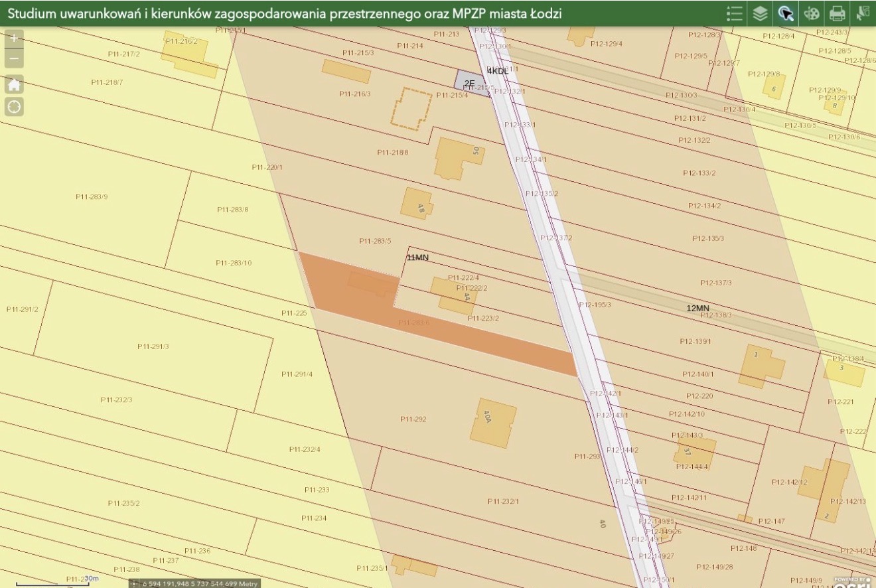Viewport: 876px width, 588px height.
Task: Click parcel label P11-283/9
Action: 92,196
